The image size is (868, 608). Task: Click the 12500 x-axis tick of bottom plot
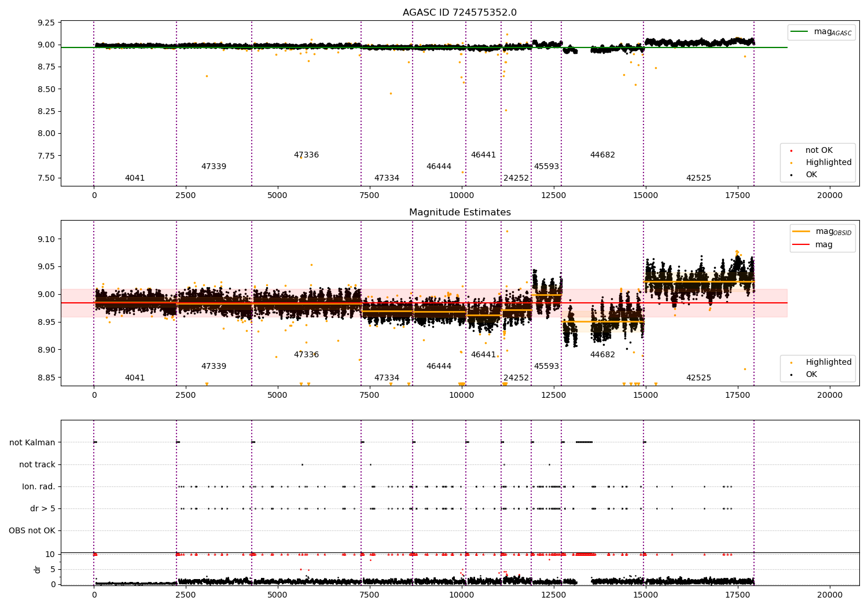click(x=554, y=595)
